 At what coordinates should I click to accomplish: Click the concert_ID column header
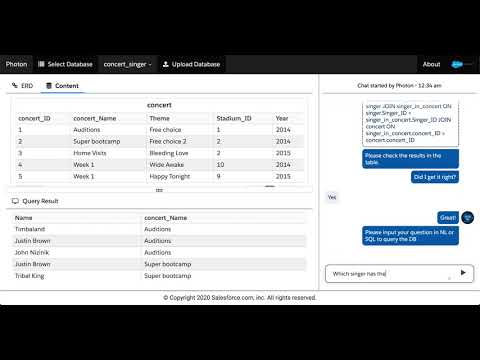[34, 118]
